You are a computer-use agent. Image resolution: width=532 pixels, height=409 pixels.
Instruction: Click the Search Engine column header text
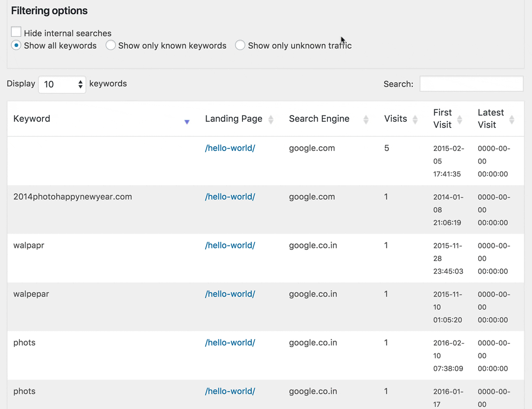(319, 119)
